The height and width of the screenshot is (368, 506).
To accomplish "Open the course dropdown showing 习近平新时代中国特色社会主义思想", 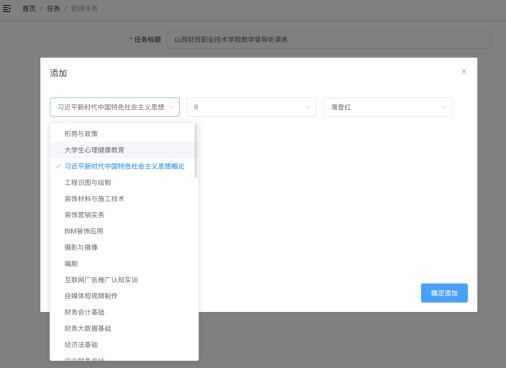I will [x=115, y=107].
